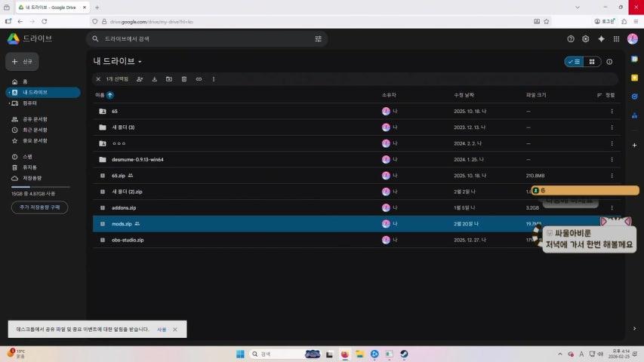Select the 65.zip file
Screen dimensions: 644x362
click(356, 176)
